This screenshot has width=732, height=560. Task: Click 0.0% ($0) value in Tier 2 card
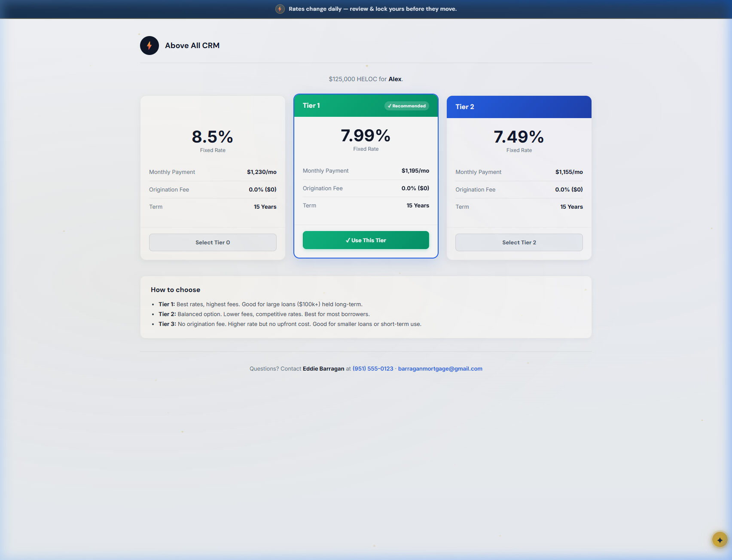click(569, 189)
